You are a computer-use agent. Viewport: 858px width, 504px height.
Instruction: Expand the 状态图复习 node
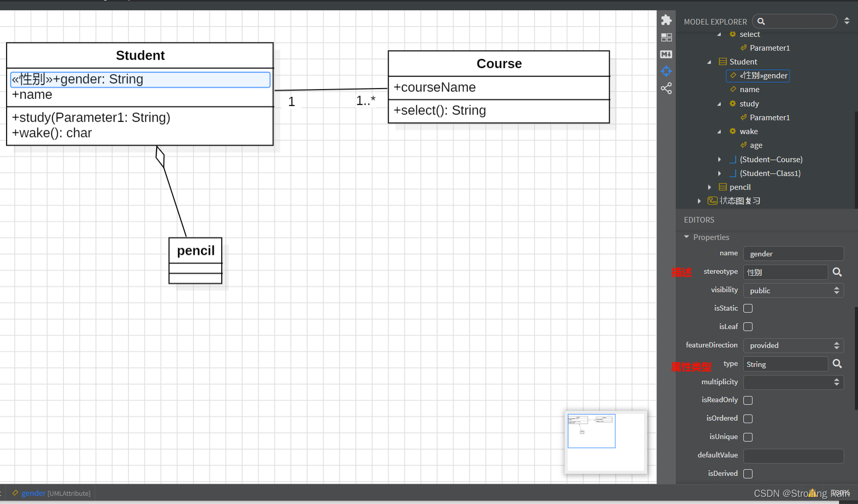point(699,201)
